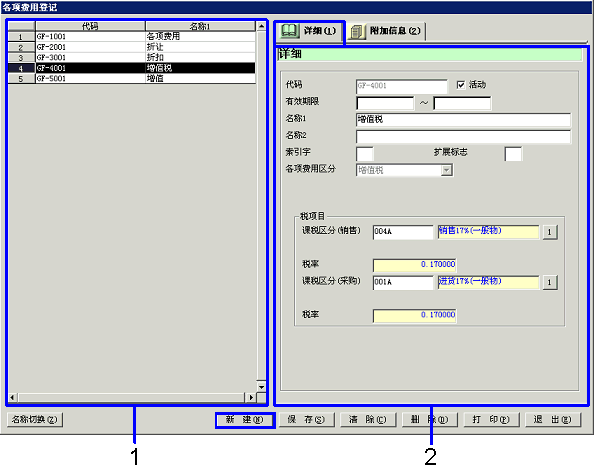Click list scroll up arrow
This screenshot has height=472, width=594.
click(261, 26)
